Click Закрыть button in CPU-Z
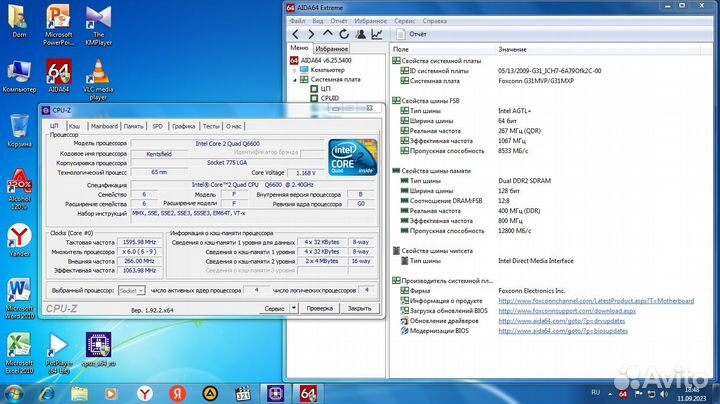Screen dimensions: 720x404 pyautogui.click(x=360, y=309)
